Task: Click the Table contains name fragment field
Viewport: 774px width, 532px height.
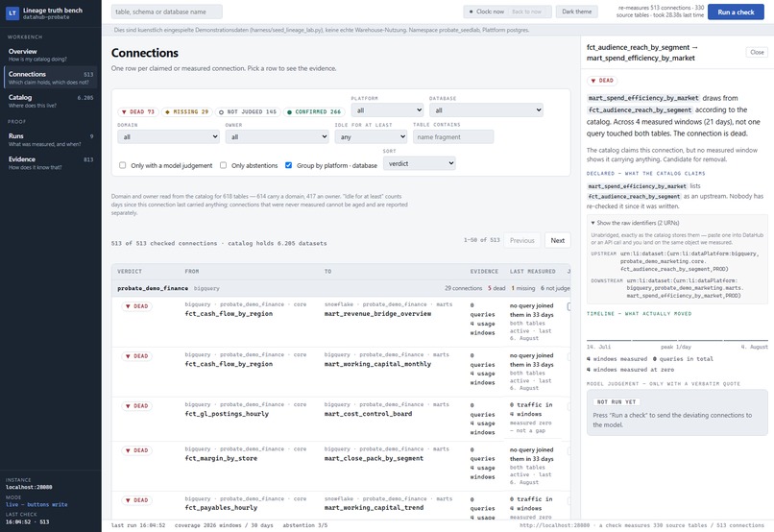Action: 453,136
